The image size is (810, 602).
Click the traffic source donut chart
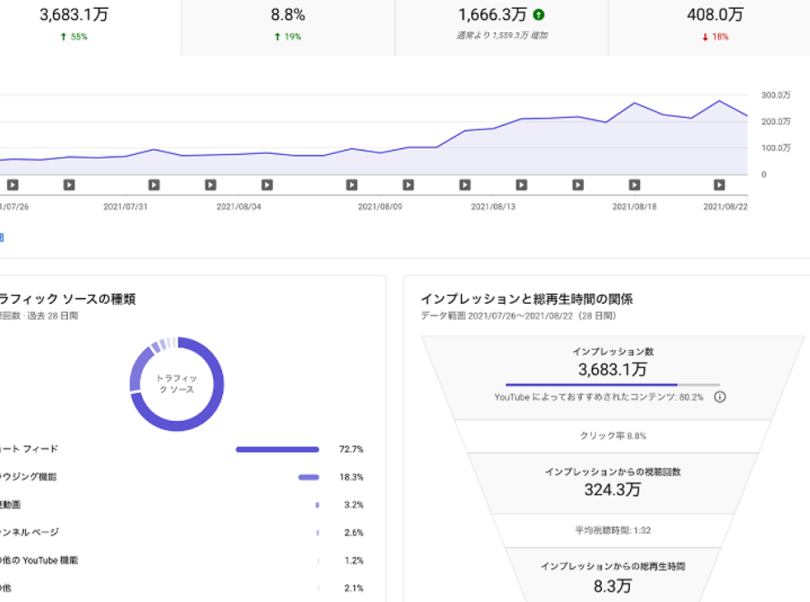(177, 384)
